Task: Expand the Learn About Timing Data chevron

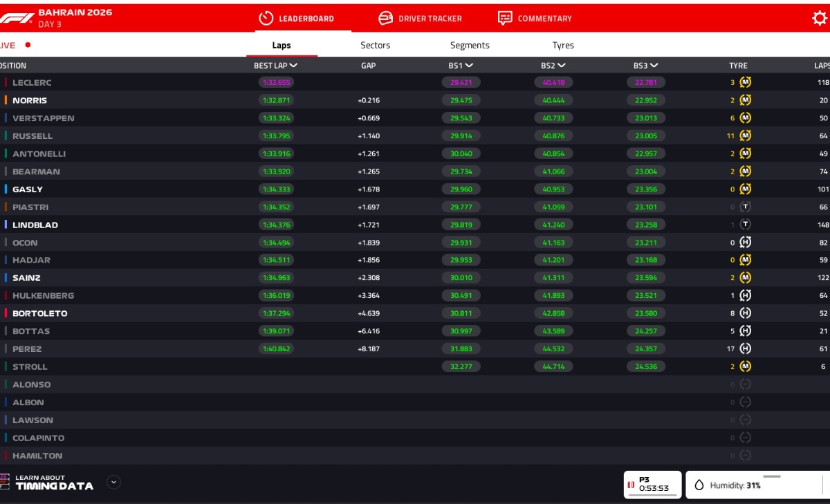Action: point(113,483)
